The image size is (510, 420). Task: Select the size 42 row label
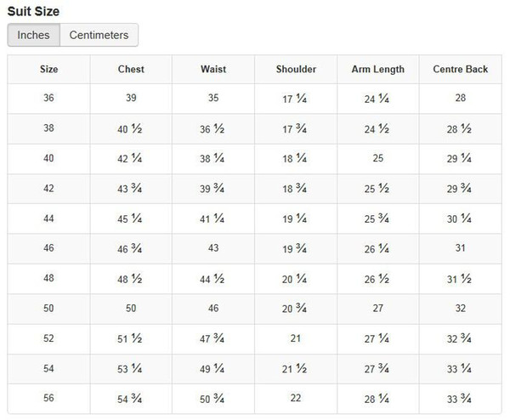(x=48, y=189)
